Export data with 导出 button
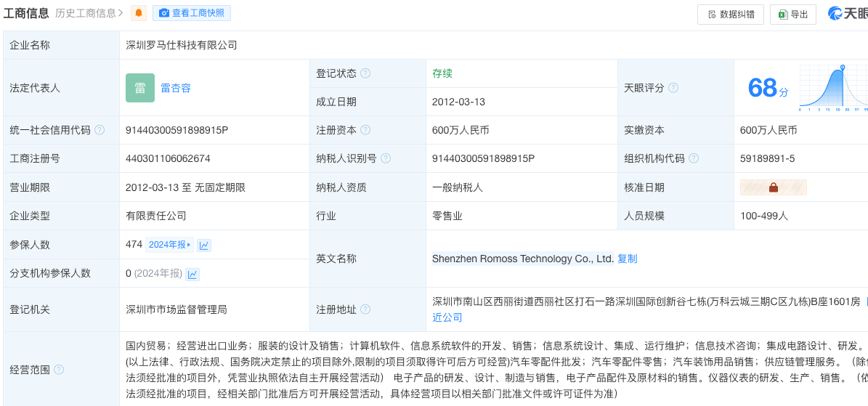Image resolution: width=868 pixels, height=406 pixels. tap(792, 15)
